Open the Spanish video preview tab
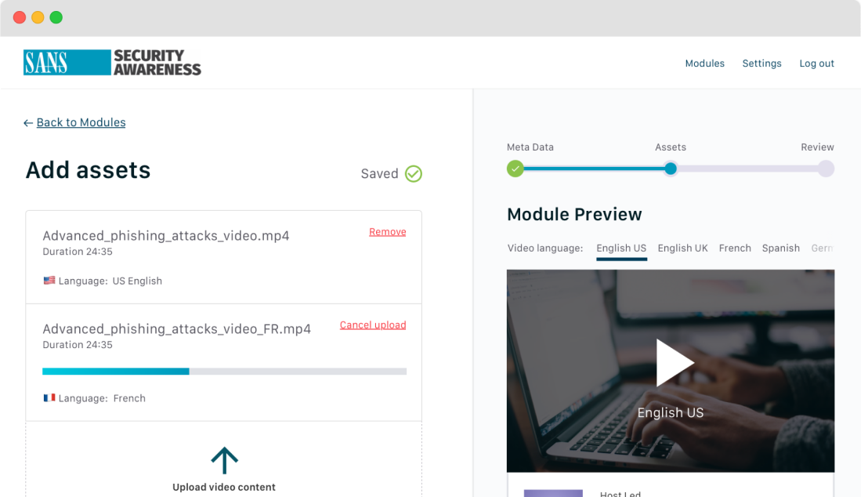 point(780,248)
